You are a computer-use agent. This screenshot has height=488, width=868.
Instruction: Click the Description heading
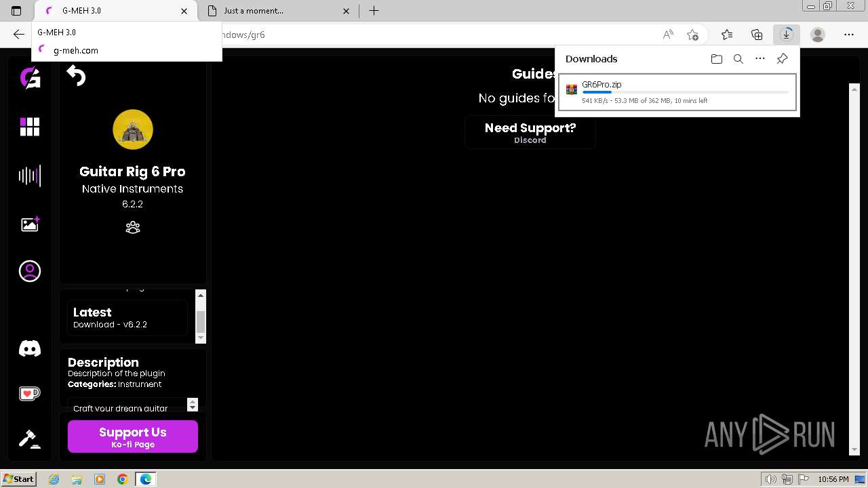tap(103, 363)
